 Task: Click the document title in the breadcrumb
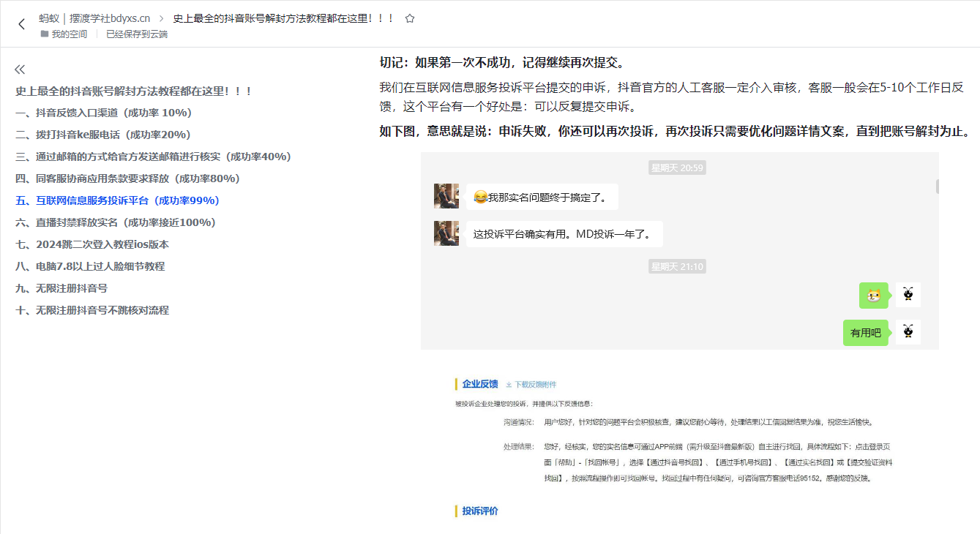[284, 18]
